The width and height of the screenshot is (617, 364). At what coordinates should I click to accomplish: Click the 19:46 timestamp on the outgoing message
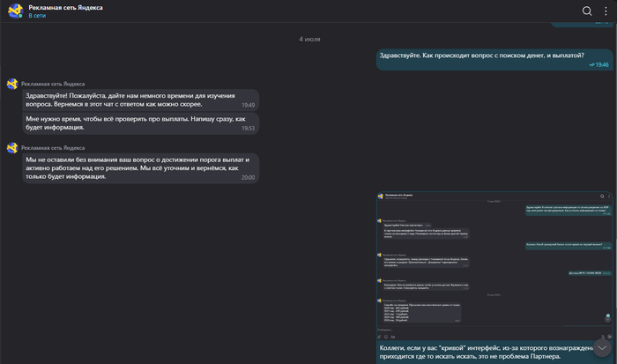click(602, 65)
